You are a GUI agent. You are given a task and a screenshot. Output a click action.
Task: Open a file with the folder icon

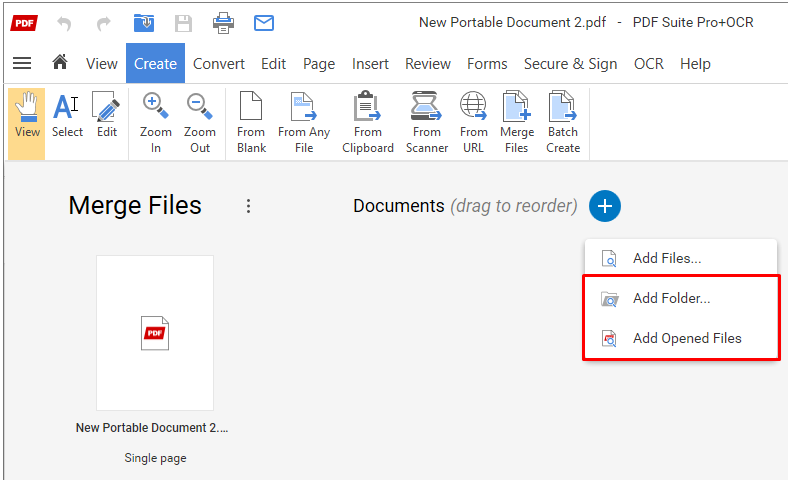pos(144,23)
